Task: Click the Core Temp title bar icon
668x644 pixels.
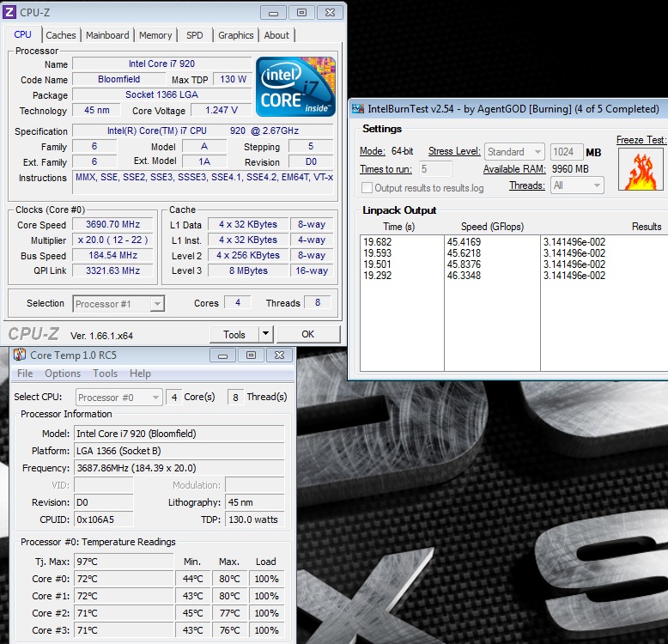Action: (x=19, y=355)
